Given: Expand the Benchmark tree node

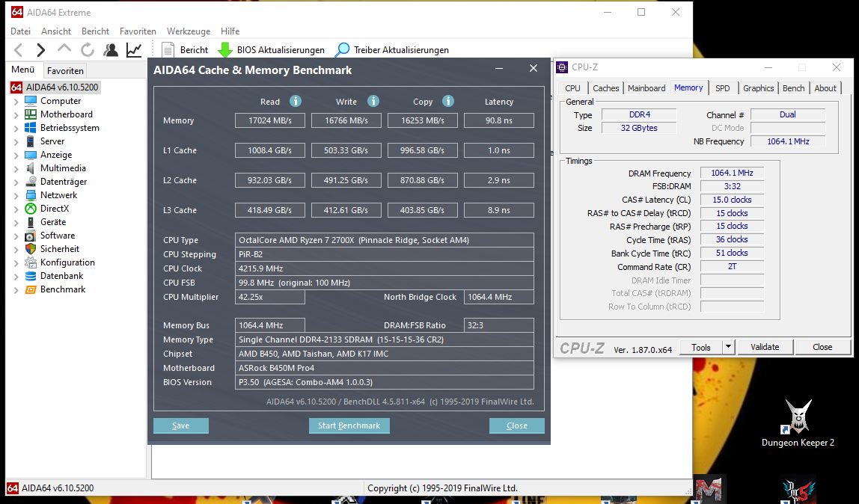Looking at the screenshot, I should click(x=16, y=290).
